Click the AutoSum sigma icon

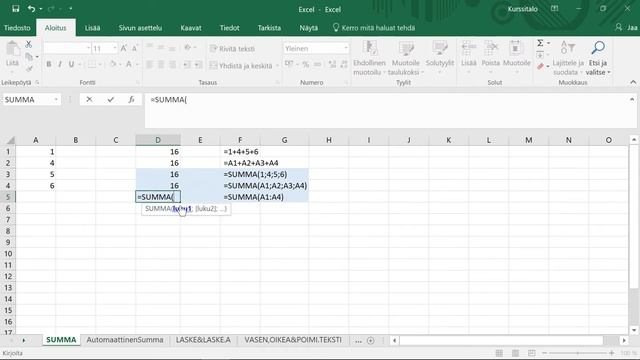pos(540,43)
